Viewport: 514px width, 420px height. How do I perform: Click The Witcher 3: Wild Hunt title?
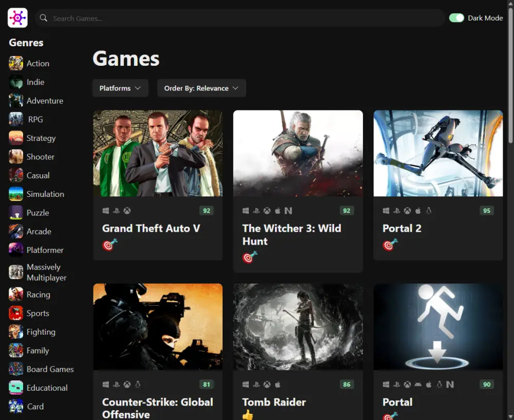click(291, 235)
